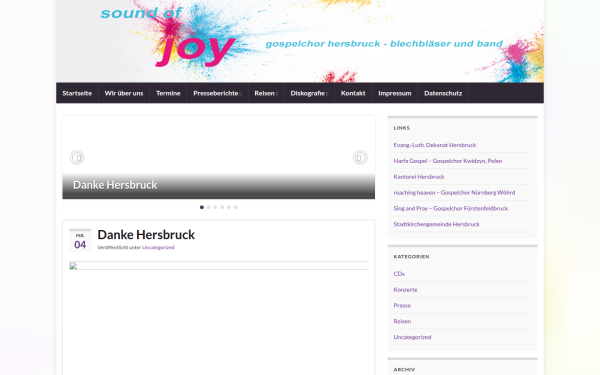Viewport: 600px width, 375px height.
Task: Open the Impressum page
Action: coord(395,93)
